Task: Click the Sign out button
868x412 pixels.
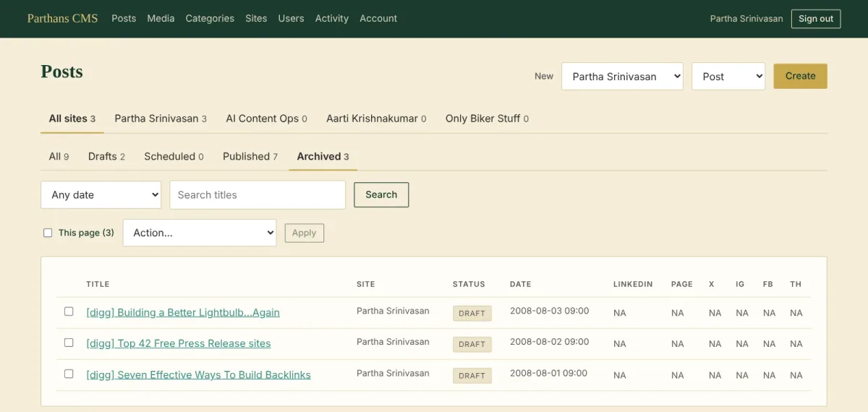Action: (816, 19)
